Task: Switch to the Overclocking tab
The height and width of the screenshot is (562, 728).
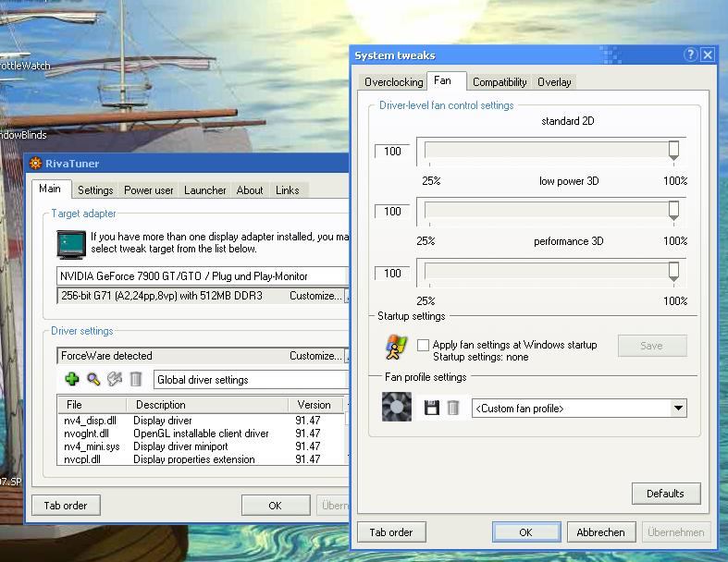Action: 394,82
